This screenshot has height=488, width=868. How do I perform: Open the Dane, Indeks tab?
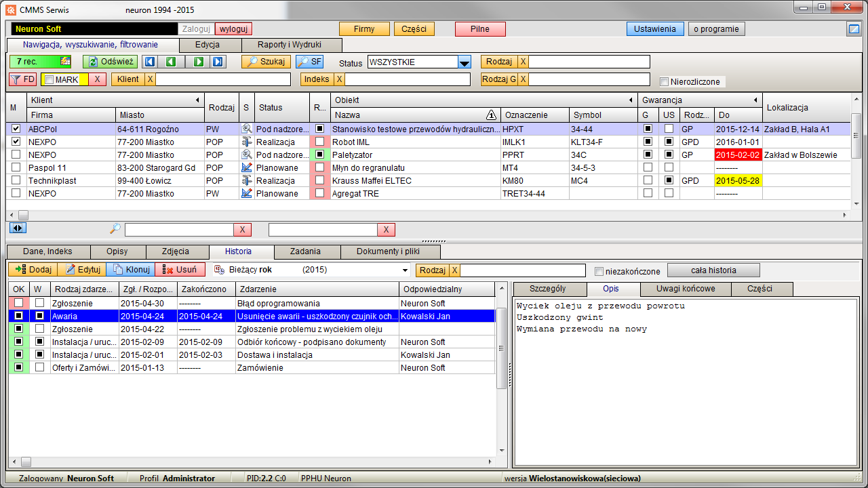(x=48, y=251)
